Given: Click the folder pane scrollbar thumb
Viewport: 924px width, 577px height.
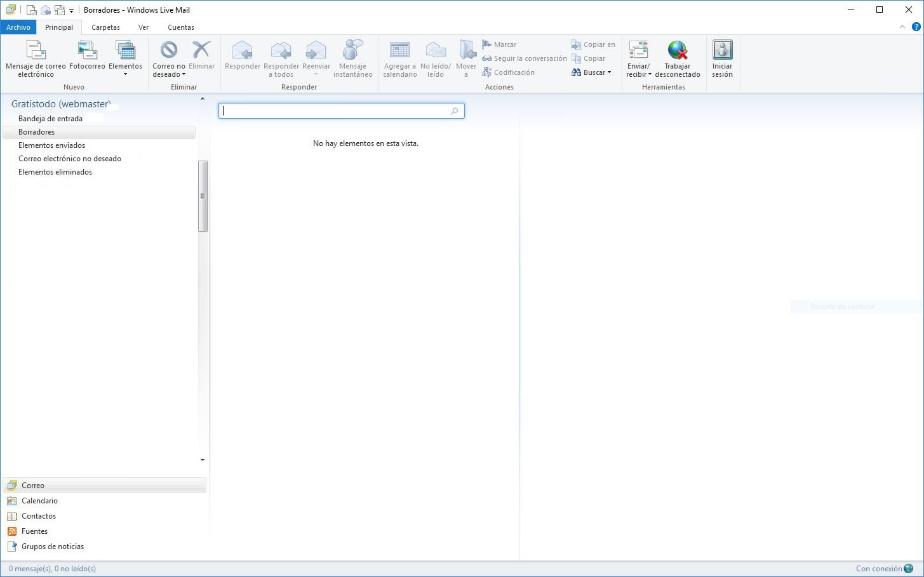Looking at the screenshot, I should point(203,196).
